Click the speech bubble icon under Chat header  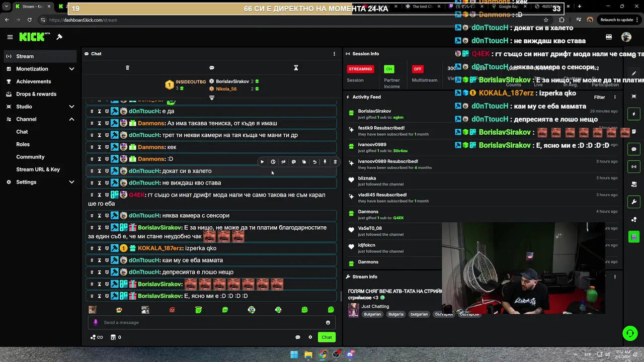pos(212,67)
